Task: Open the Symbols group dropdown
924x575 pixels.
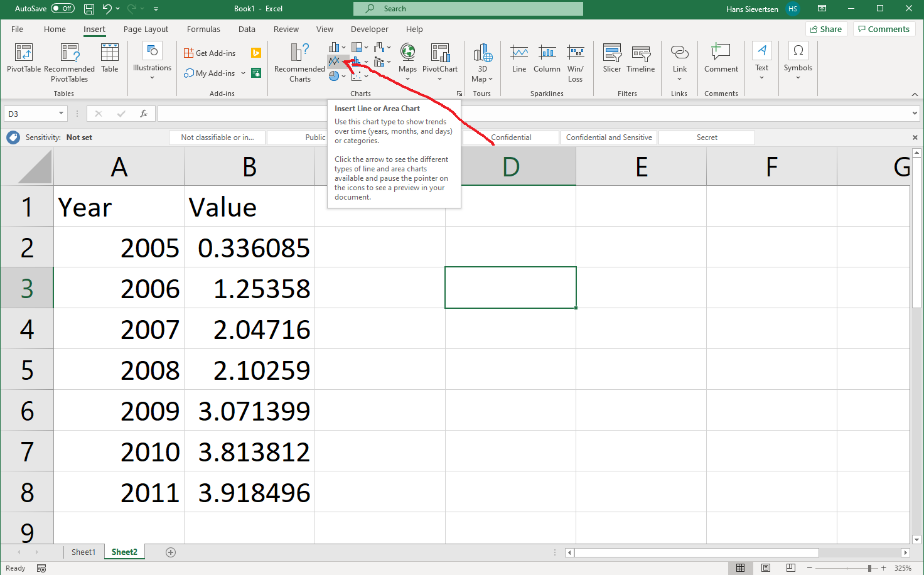Action: click(x=798, y=61)
